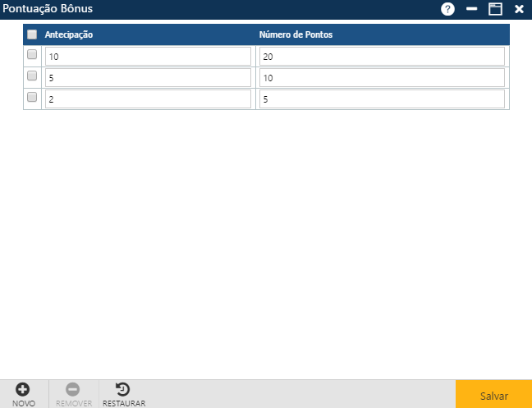Focus the Número de Pontos field showing 5
Screen dimensions: 532x408
coord(382,99)
